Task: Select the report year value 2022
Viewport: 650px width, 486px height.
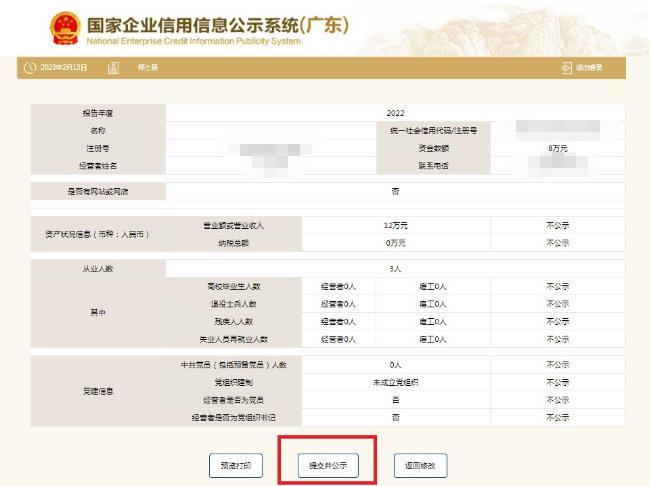Action: (395, 113)
